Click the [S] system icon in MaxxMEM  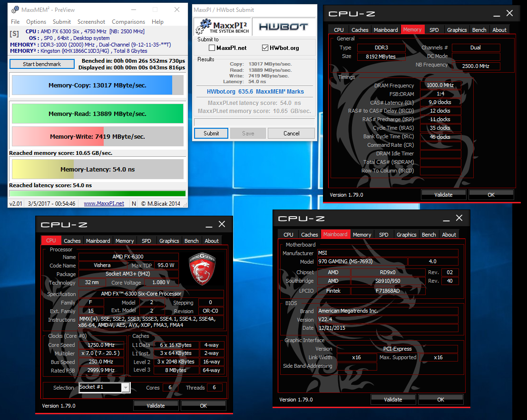pyautogui.click(x=14, y=34)
